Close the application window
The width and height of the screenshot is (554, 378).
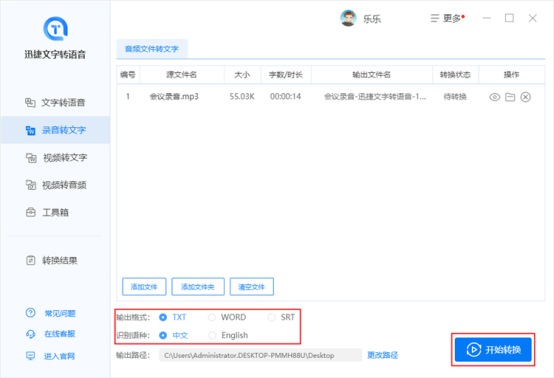(532, 18)
